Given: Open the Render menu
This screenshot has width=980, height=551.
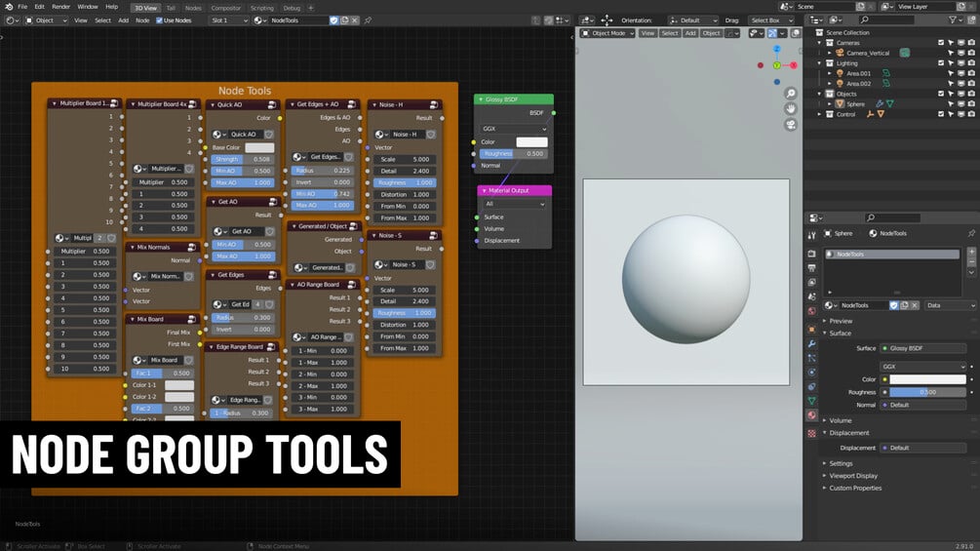Looking at the screenshot, I should 60,7.
